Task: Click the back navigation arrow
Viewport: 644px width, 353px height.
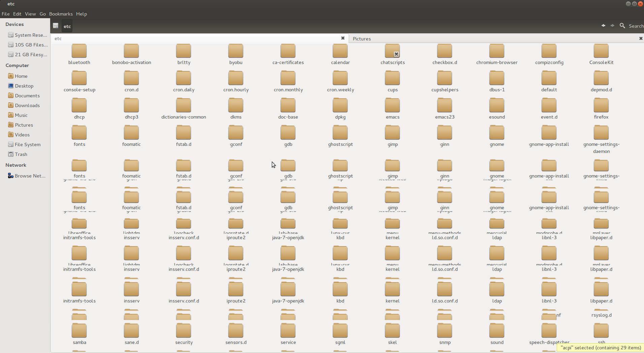Action: [x=603, y=26]
